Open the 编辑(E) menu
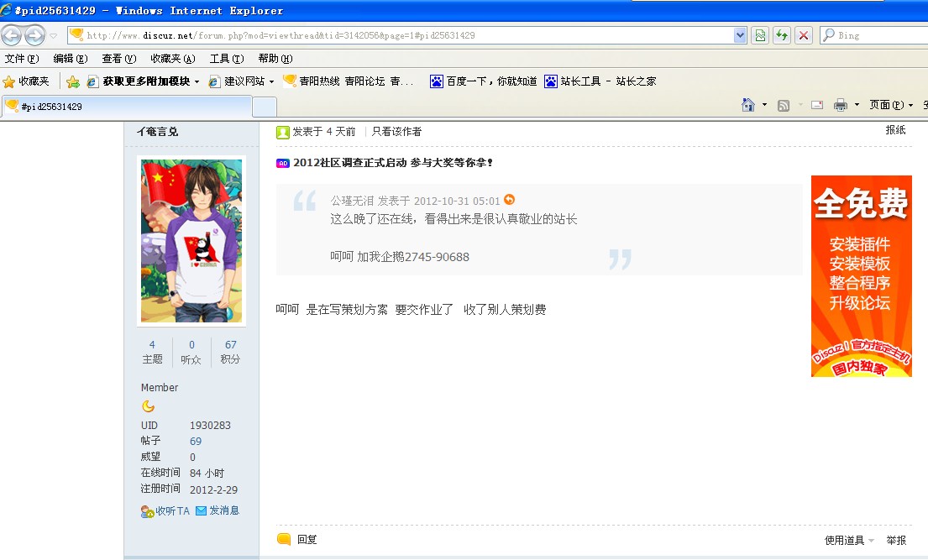Image resolution: width=928 pixels, height=560 pixels. (71, 59)
